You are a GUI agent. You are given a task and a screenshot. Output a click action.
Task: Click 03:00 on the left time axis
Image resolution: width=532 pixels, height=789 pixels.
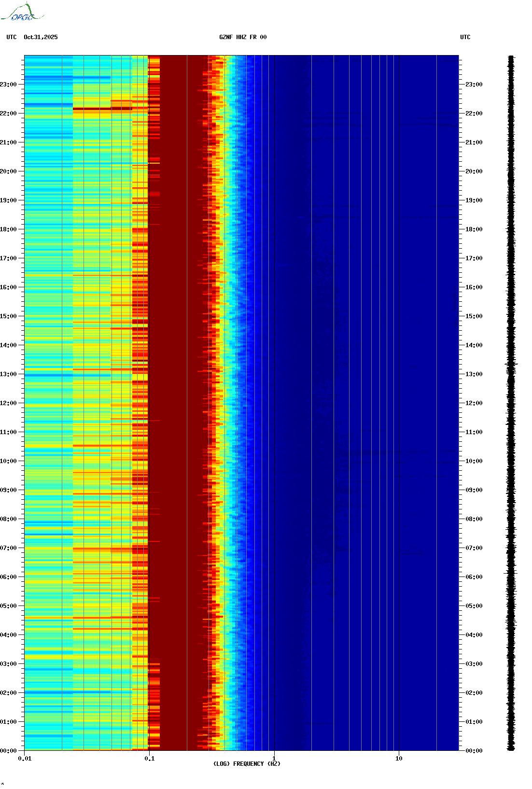[x=8, y=664]
